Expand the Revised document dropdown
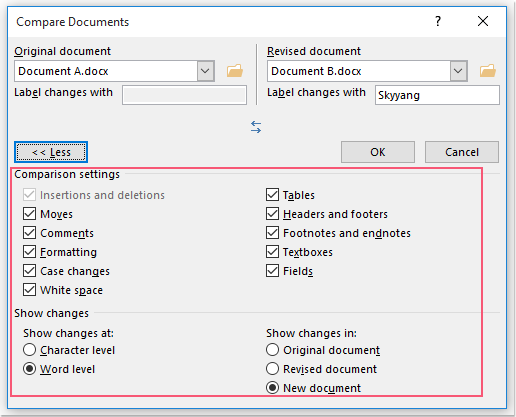Viewport: 516px width, 417px height. (458, 71)
